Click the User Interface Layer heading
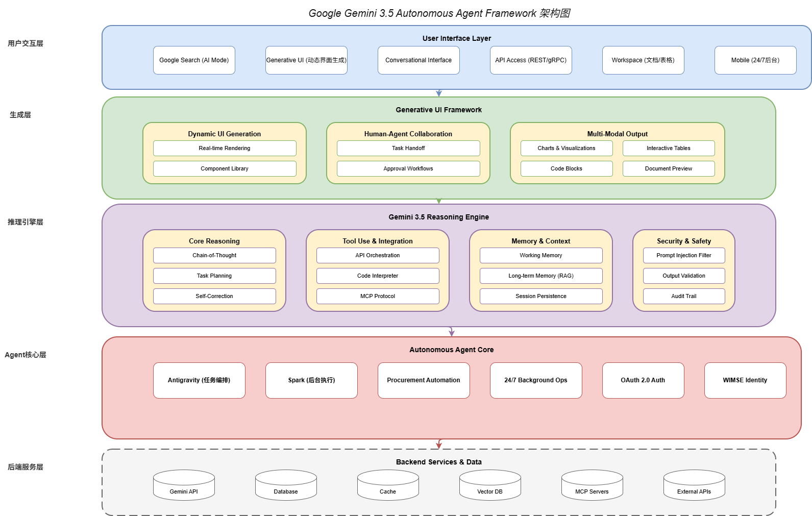 click(x=457, y=38)
